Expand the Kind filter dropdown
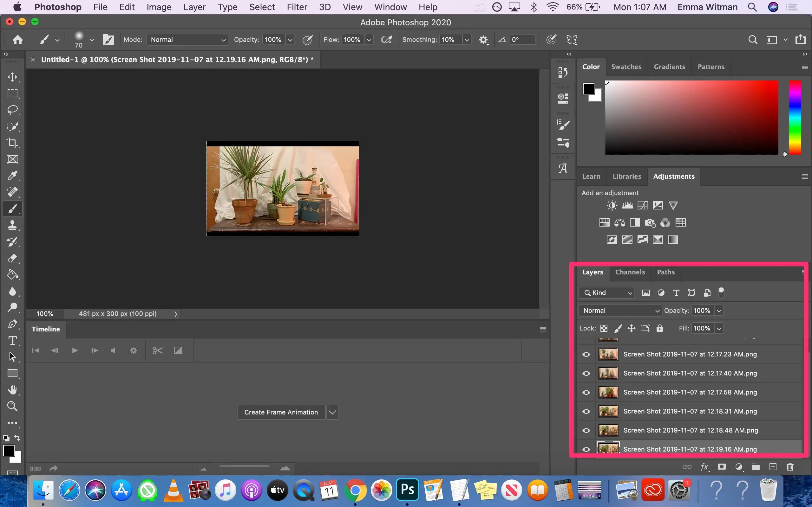Image resolution: width=812 pixels, height=507 pixels. coord(607,293)
